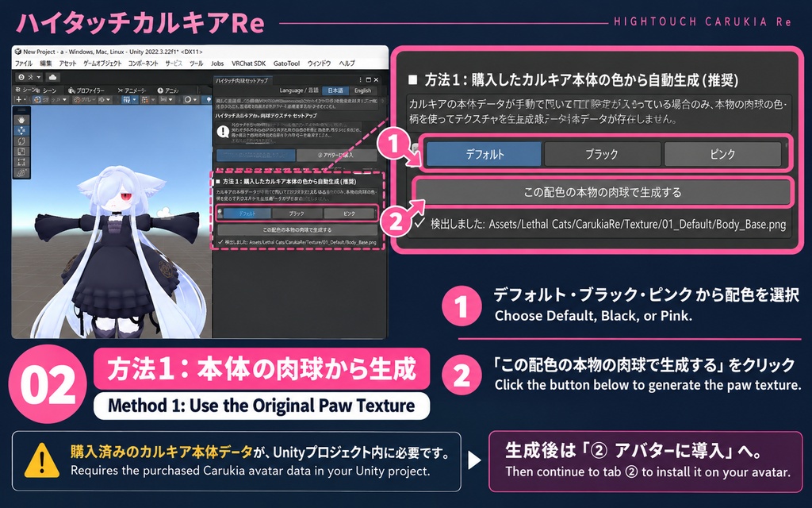Select ピンク color in the small Unity panel
The height and width of the screenshot is (508, 812).
[349, 213]
